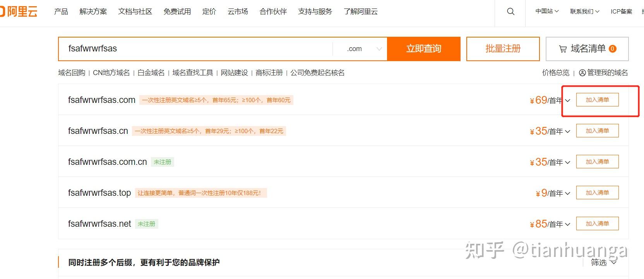Expand price options for fsafwrwrfsas.cn
Viewport: 644px width, 279px height.
tap(567, 132)
